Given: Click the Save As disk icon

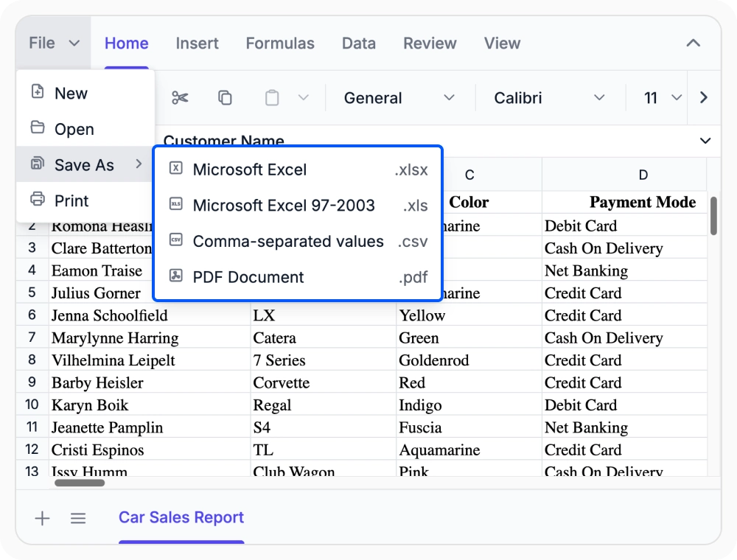Looking at the screenshot, I should pyautogui.click(x=38, y=163).
